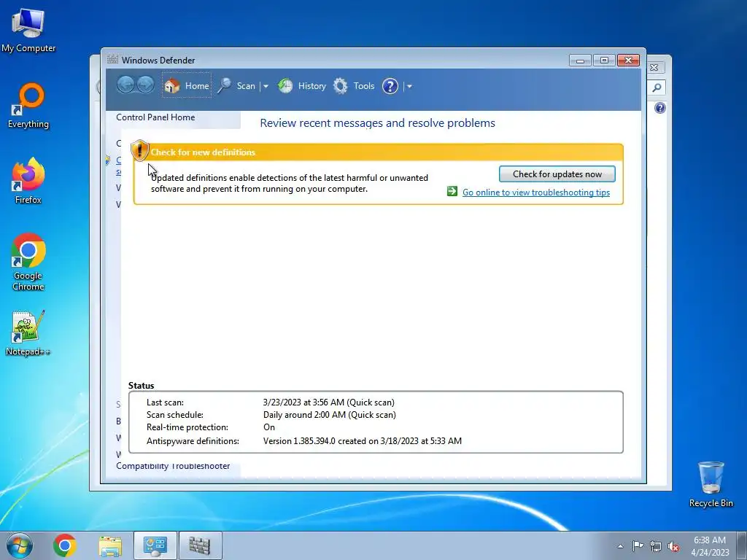This screenshot has width=747, height=560.
Task: Expand the Help options dropdown arrow
Action: pos(409,86)
